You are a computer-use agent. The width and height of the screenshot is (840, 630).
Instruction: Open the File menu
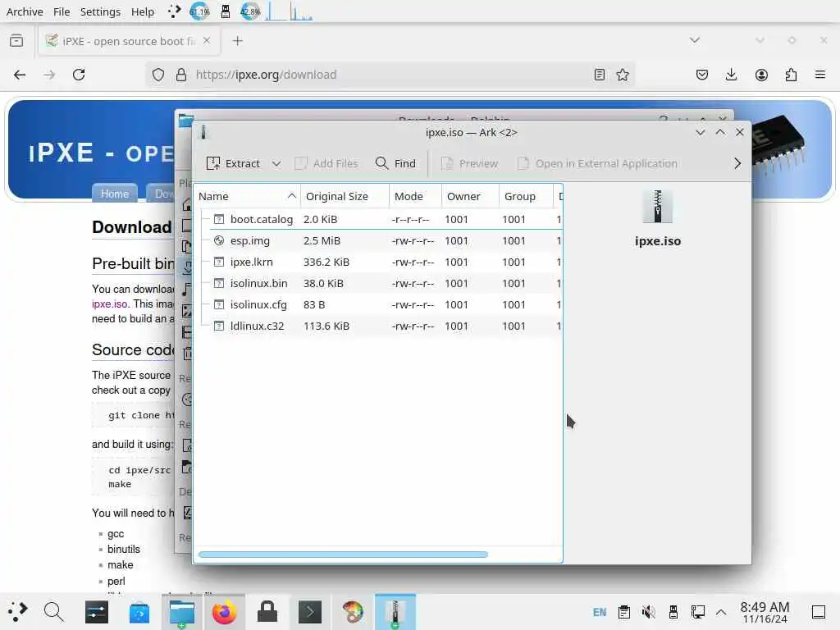pos(62,11)
